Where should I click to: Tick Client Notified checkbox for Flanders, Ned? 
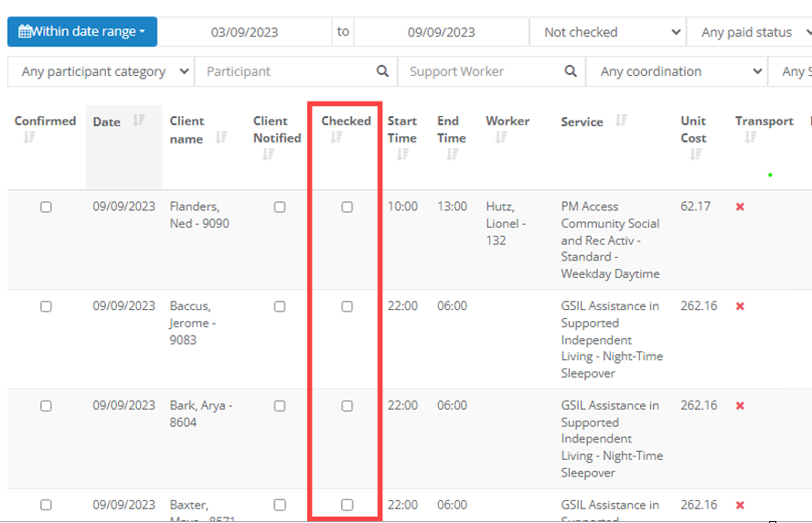point(280,208)
